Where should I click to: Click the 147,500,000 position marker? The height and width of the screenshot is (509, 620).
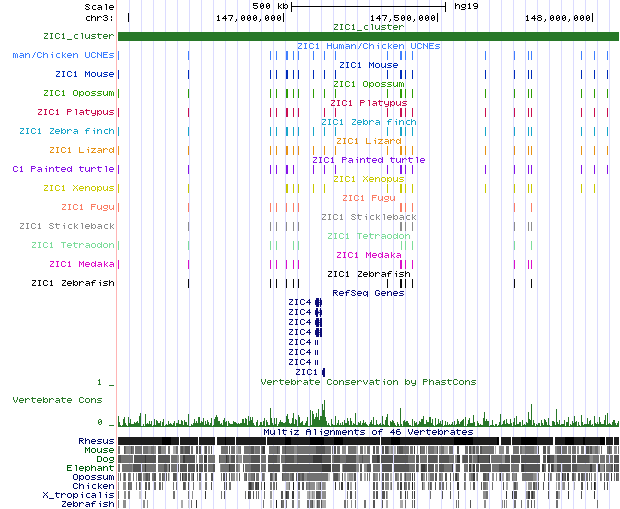(x=402, y=18)
